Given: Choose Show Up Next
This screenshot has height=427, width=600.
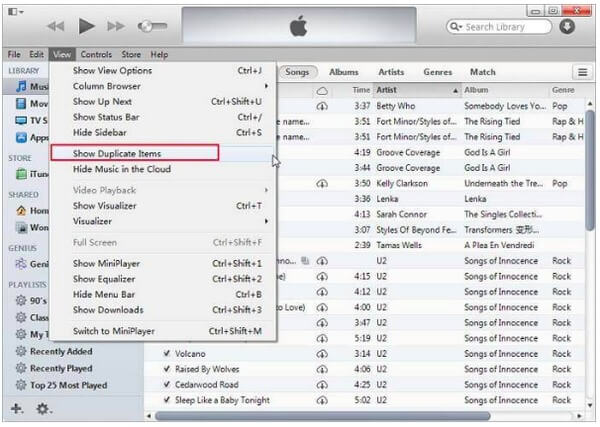Looking at the screenshot, I should (163, 101).
